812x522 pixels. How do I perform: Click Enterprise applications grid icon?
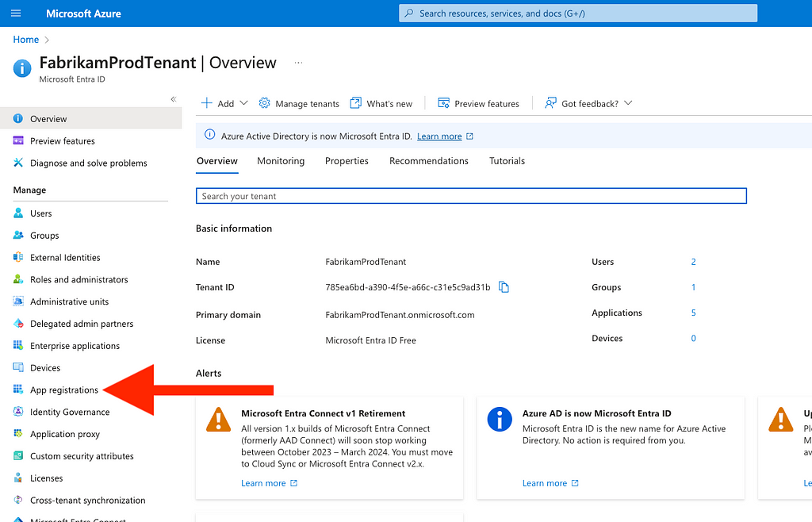pos(18,345)
